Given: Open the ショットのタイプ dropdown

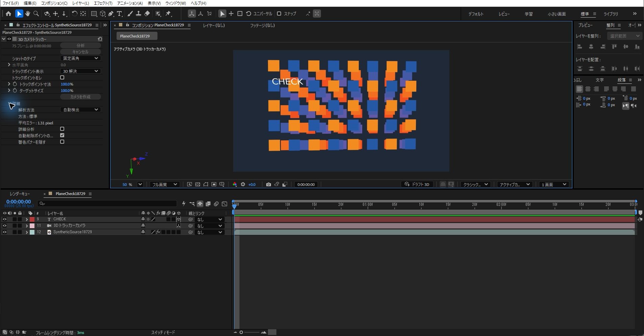Looking at the screenshot, I should (80, 58).
